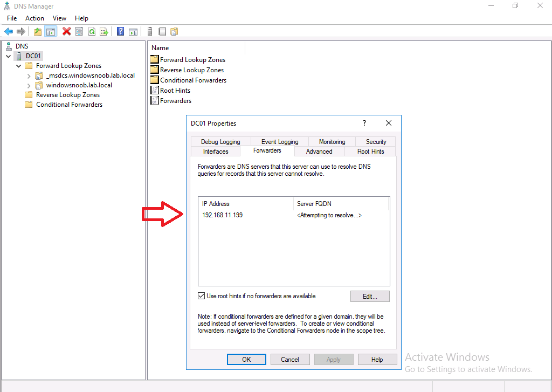Click the blue Back arrow in toolbar

coord(9,32)
